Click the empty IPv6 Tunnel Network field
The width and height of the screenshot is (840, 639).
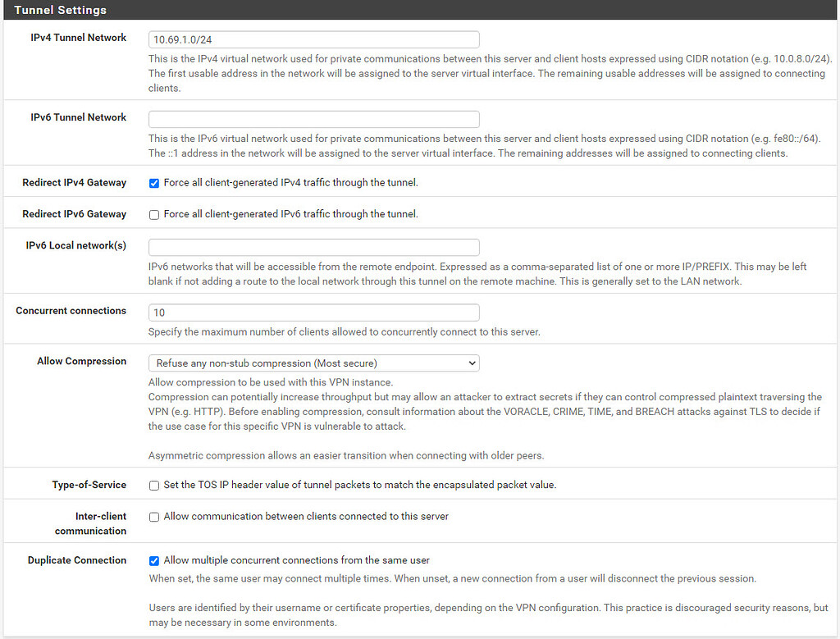tap(313, 119)
